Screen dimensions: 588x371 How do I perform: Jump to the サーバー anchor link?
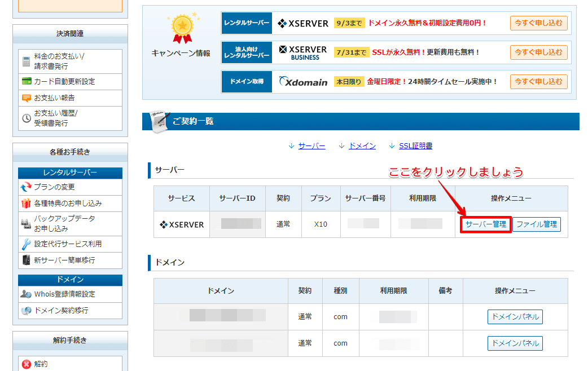[x=311, y=146]
